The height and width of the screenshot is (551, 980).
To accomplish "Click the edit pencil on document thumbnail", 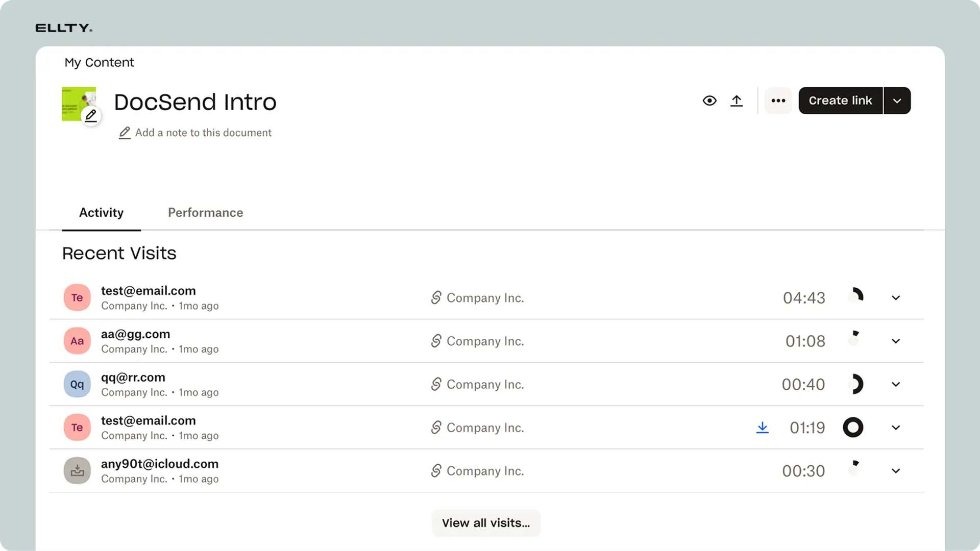I will pos(91,116).
